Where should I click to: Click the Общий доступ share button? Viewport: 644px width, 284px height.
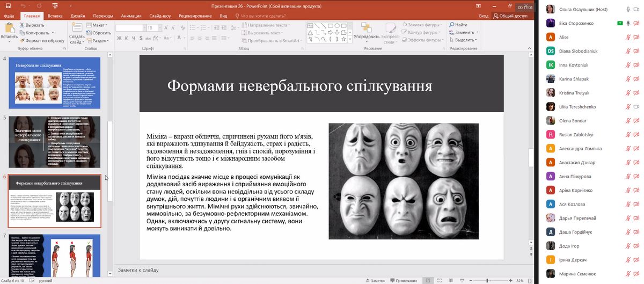(x=510, y=16)
